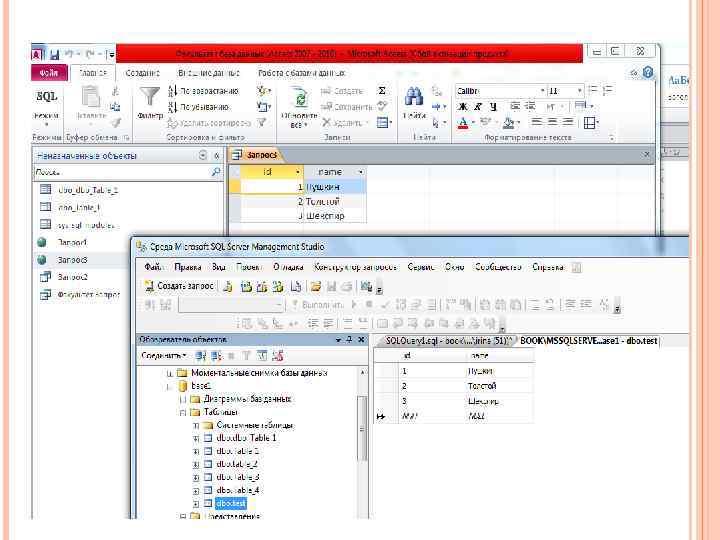Select the Диаграммы баз данных folder
The width and height of the screenshot is (720, 540).
tap(247, 399)
